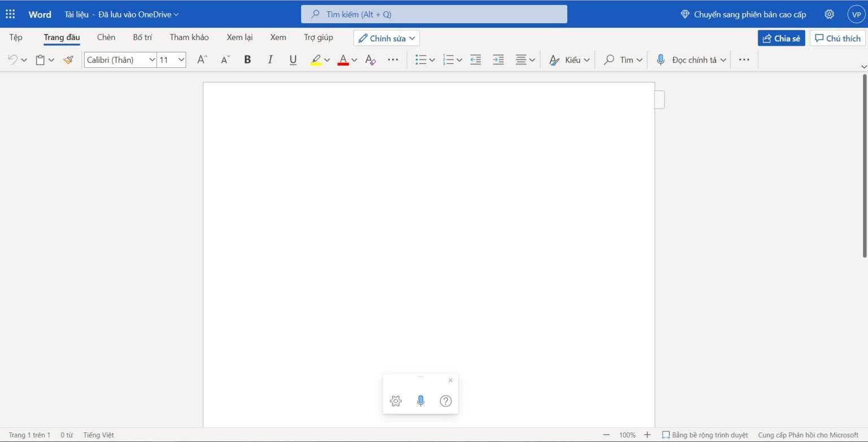Open the Tham khảo tab
Image resolution: width=868 pixels, height=442 pixels.
pos(189,37)
